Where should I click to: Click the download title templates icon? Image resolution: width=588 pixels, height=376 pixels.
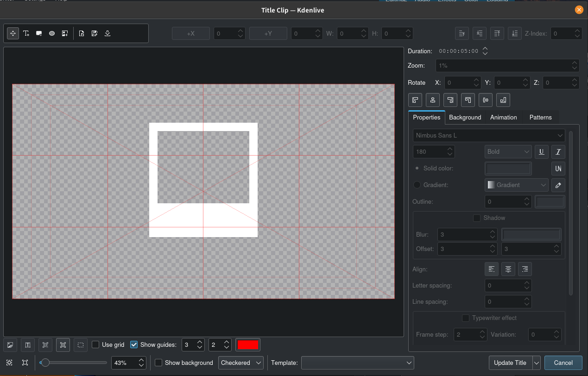107,33
